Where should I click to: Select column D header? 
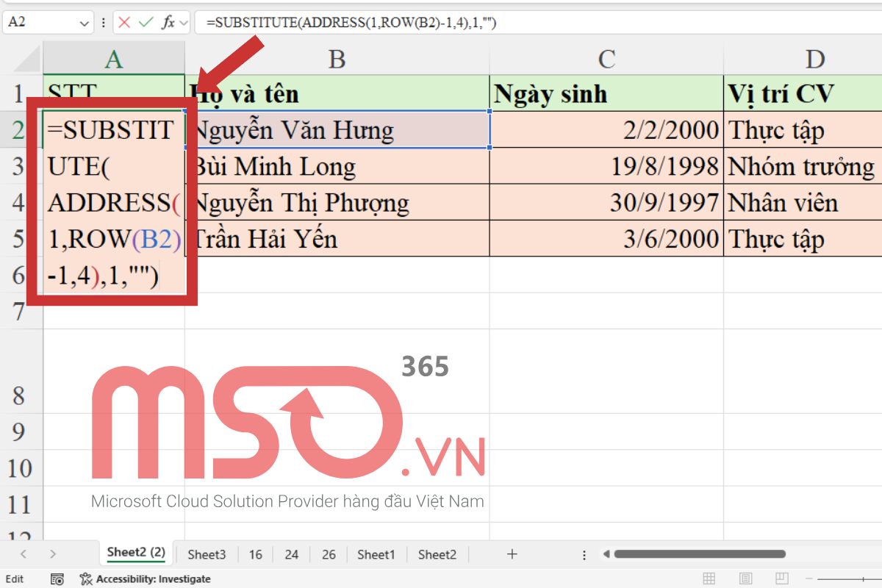point(803,59)
